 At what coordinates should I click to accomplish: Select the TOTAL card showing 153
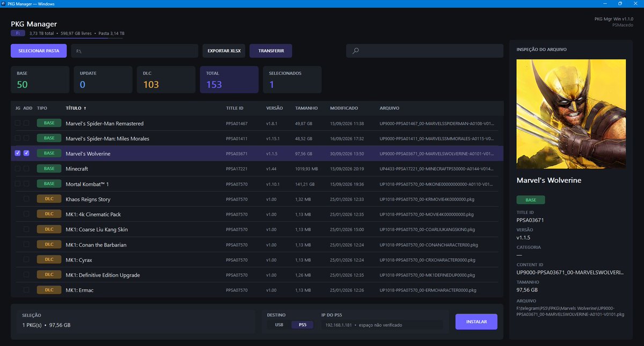(x=229, y=79)
